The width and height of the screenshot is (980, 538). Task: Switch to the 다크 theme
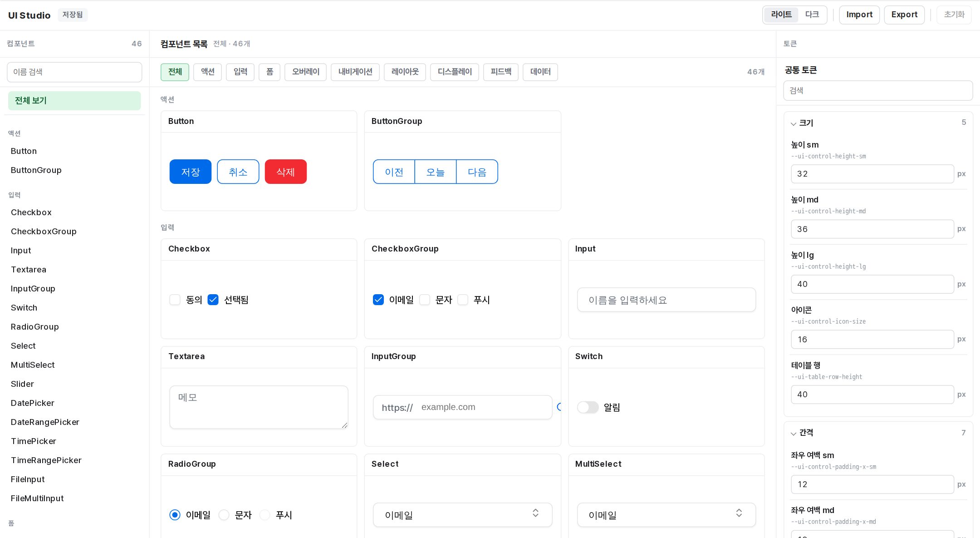pos(812,15)
